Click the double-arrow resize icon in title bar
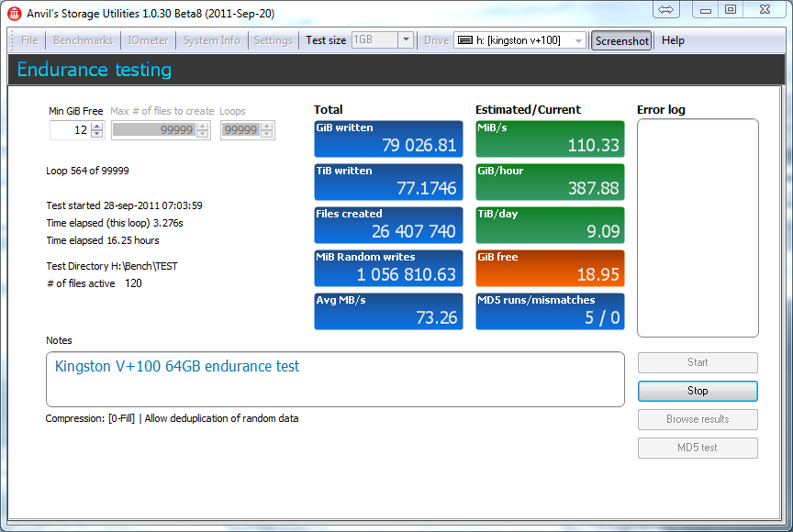This screenshot has width=793, height=532. click(666, 9)
